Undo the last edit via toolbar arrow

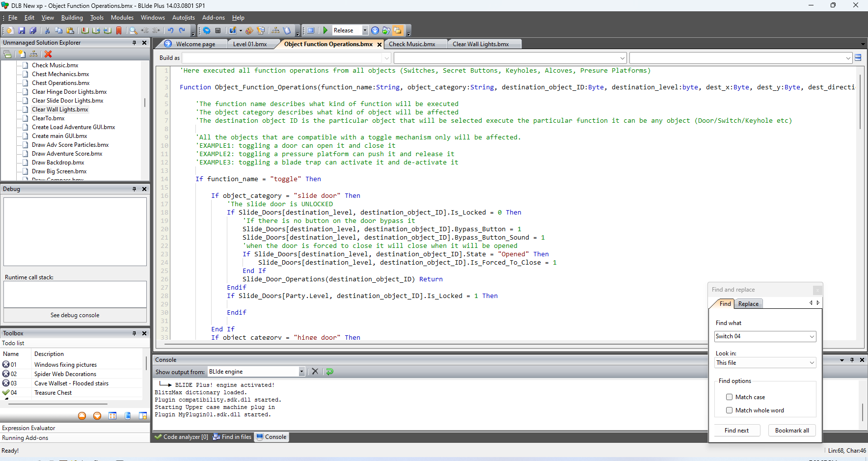click(170, 30)
